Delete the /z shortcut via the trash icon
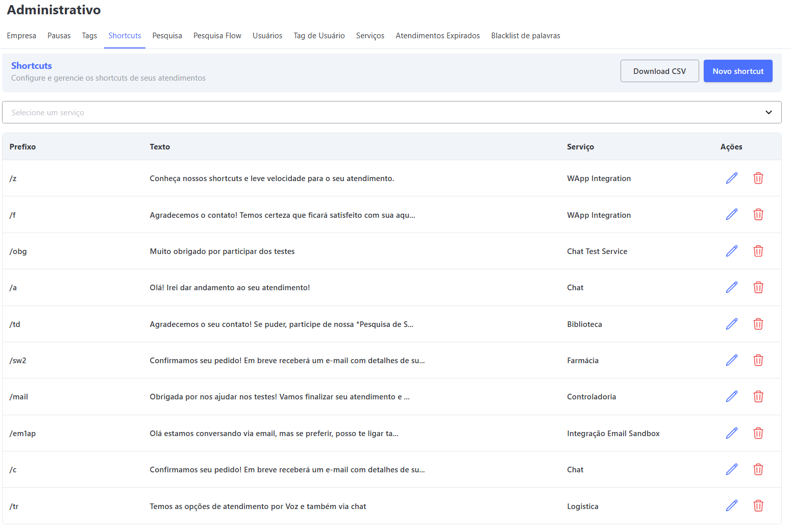Screen dimensions: 791x532 click(x=758, y=178)
